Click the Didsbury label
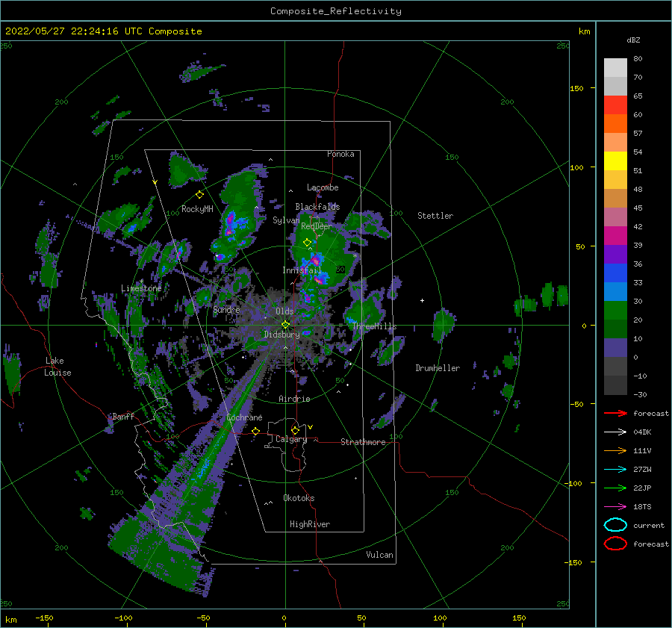 tap(281, 335)
